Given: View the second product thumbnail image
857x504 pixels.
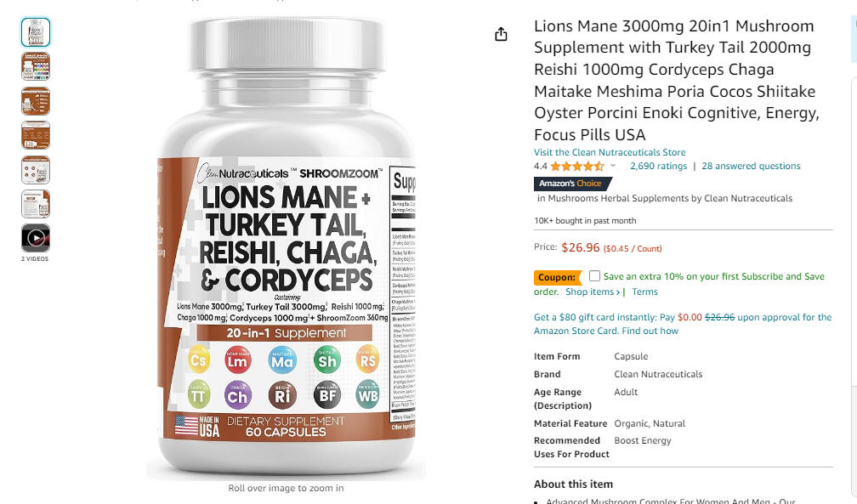Looking at the screenshot, I should click(36, 66).
